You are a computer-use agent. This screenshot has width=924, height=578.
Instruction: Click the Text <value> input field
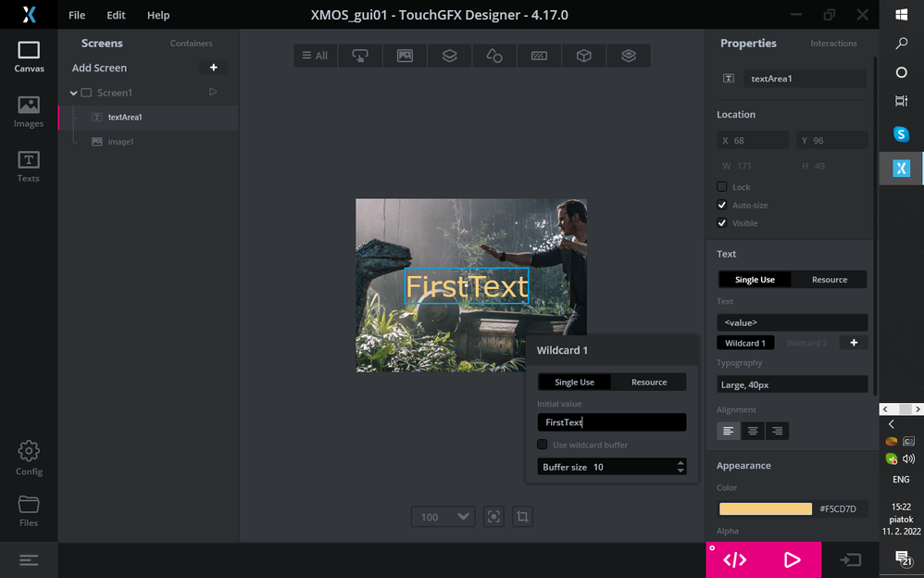(792, 322)
